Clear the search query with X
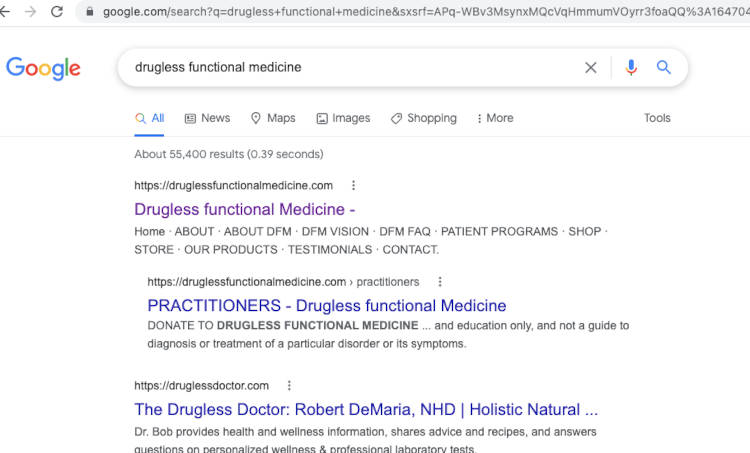Image resolution: width=750 pixels, height=453 pixels. [x=591, y=67]
